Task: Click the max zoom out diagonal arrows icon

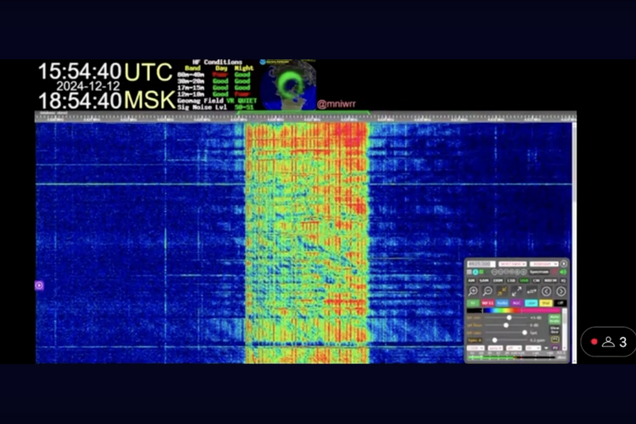Action: point(517,291)
